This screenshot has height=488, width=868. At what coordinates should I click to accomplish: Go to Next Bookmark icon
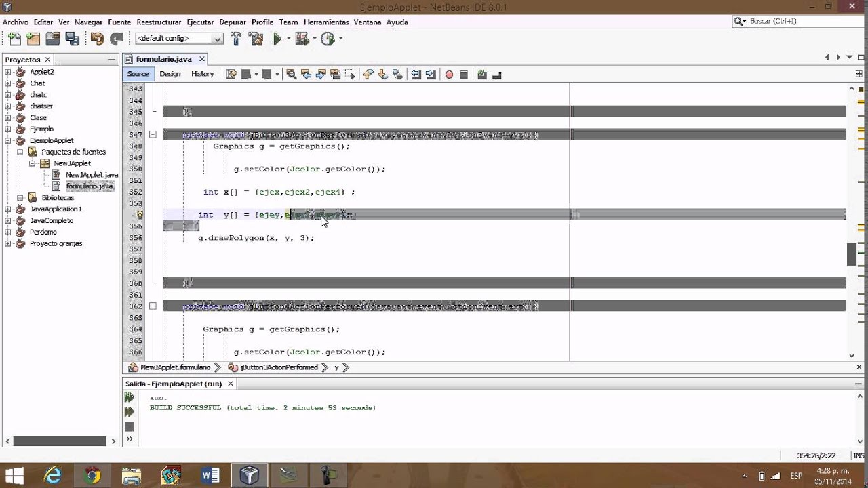382,74
